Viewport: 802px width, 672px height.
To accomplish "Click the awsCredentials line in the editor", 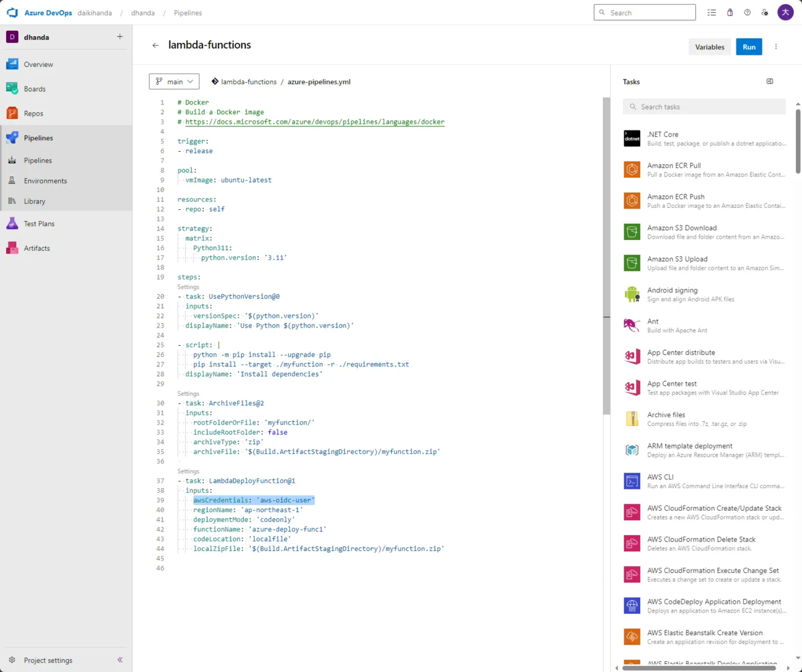I will (x=254, y=500).
